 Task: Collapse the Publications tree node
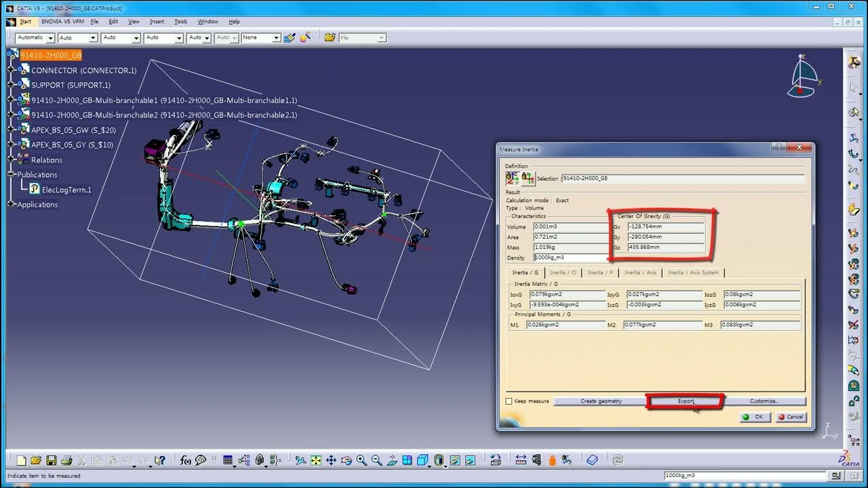pyautogui.click(x=11, y=174)
